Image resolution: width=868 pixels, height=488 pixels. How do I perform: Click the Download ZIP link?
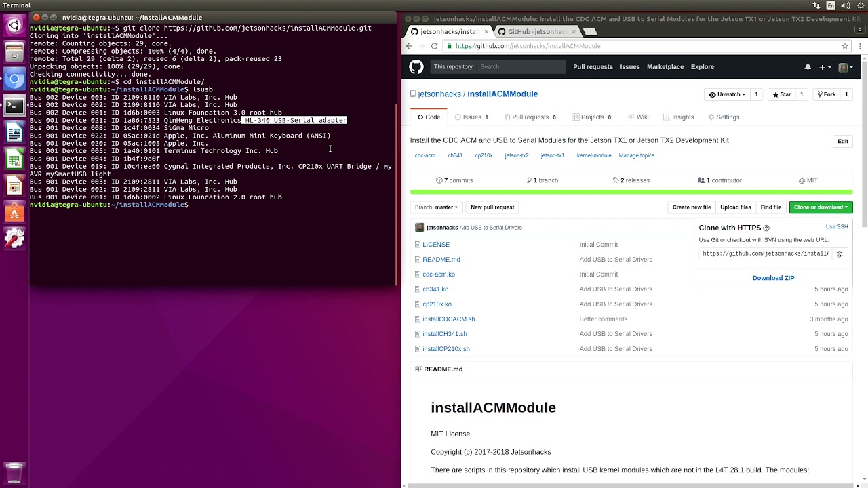click(x=773, y=278)
